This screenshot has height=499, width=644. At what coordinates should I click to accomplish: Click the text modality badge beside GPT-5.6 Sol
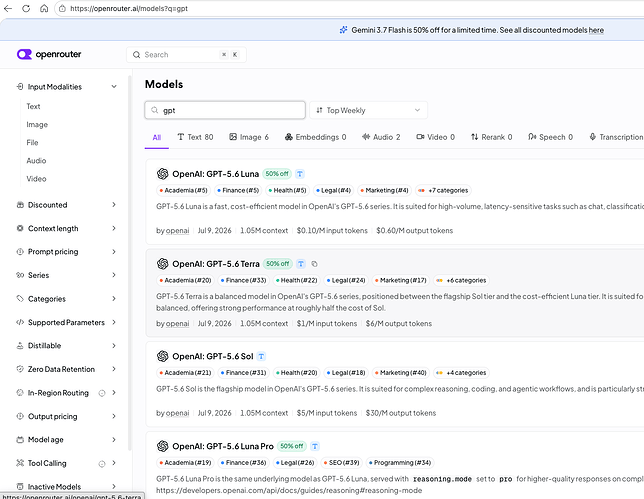(261, 356)
